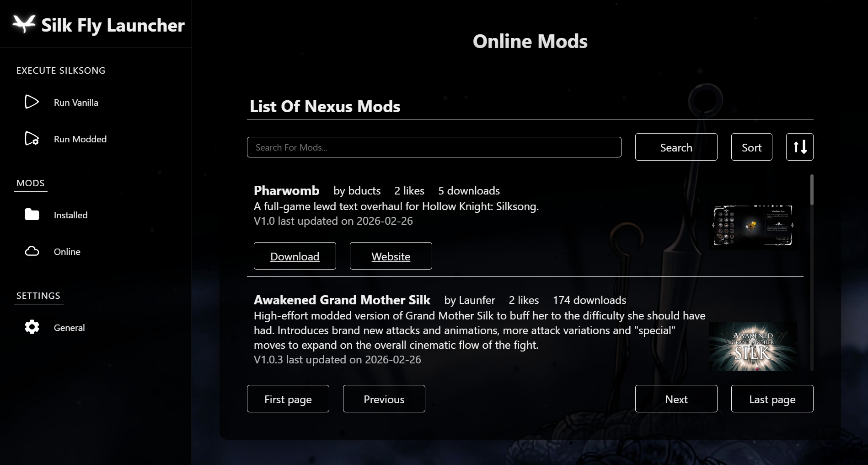Click the Online cloud icon

point(32,251)
